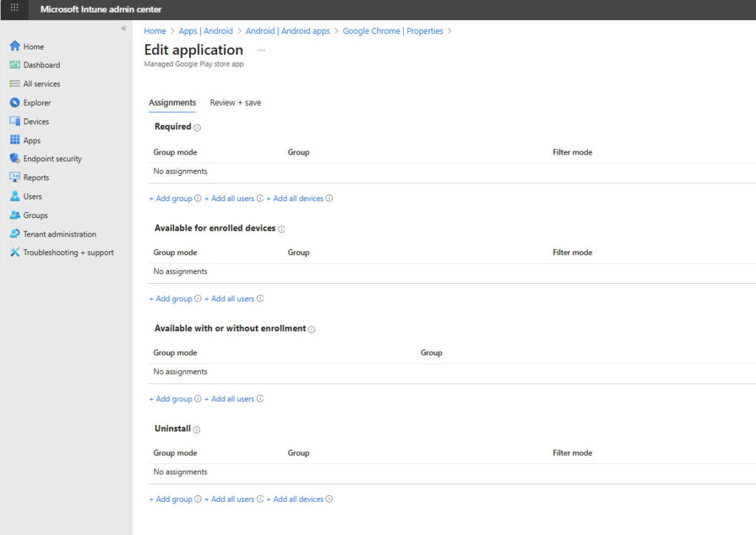This screenshot has height=535, width=756.
Task: Collapse the left navigation sidebar
Action: [123, 29]
